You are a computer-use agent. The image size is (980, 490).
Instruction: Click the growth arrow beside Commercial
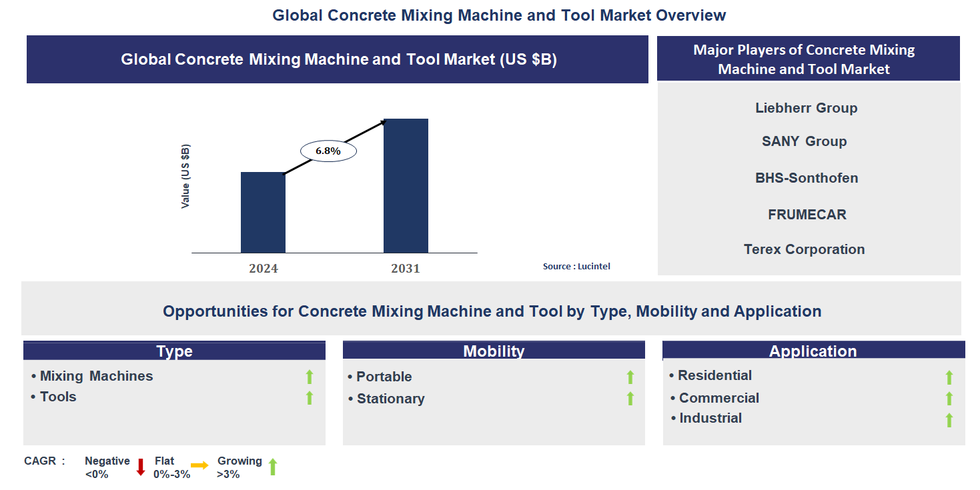click(x=949, y=398)
